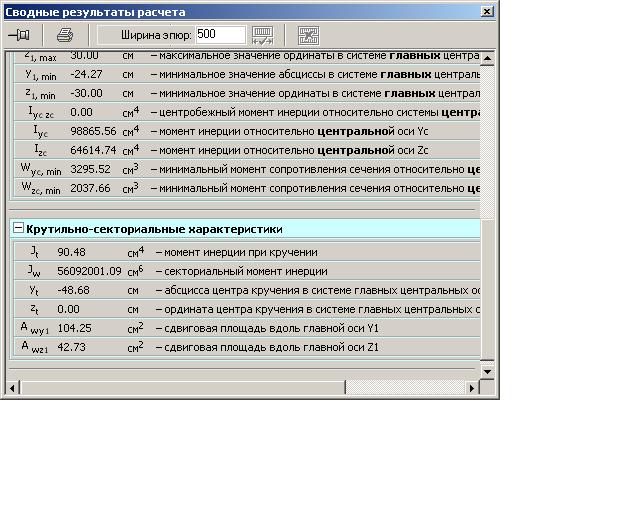The width and height of the screenshot is (640, 512).
Task: Apply the diagram width with the ruler icon
Action: point(263,35)
